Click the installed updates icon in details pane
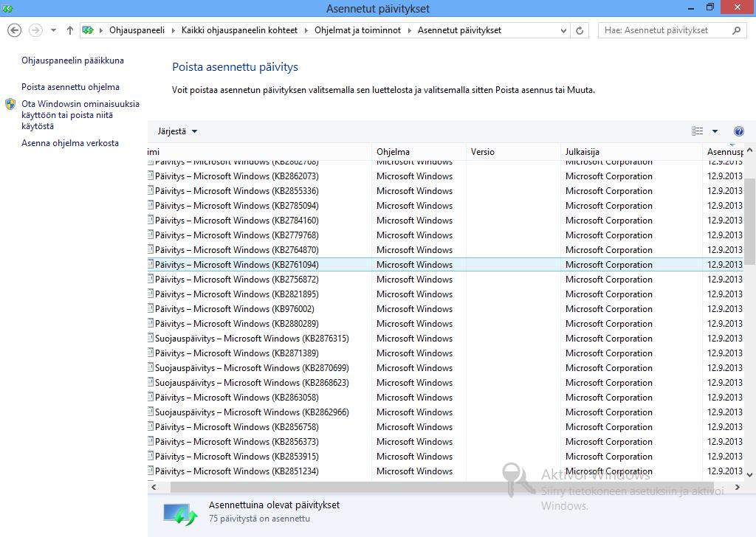Viewport: 756px width, 537px height. (180, 514)
